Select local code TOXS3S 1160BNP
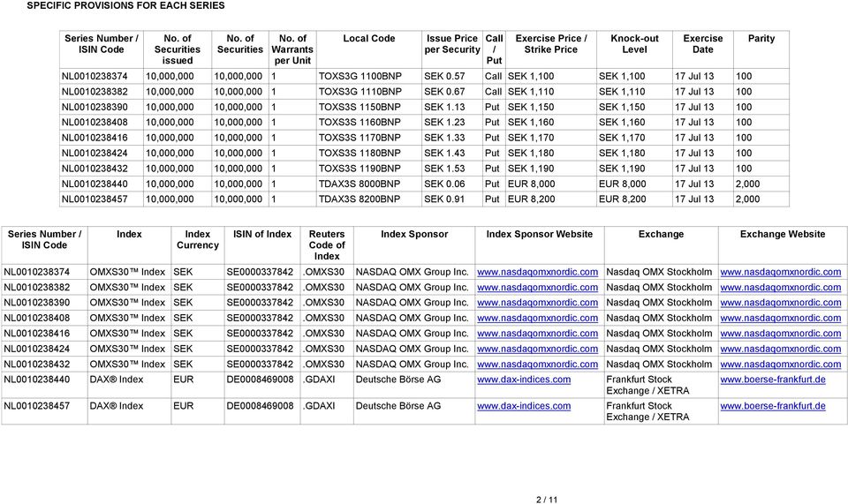 coord(360,122)
